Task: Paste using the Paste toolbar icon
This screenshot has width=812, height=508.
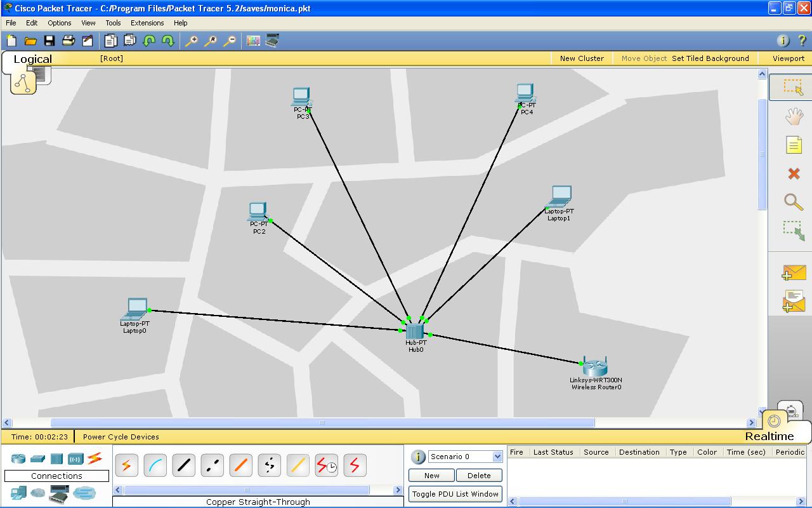Action: click(x=130, y=41)
